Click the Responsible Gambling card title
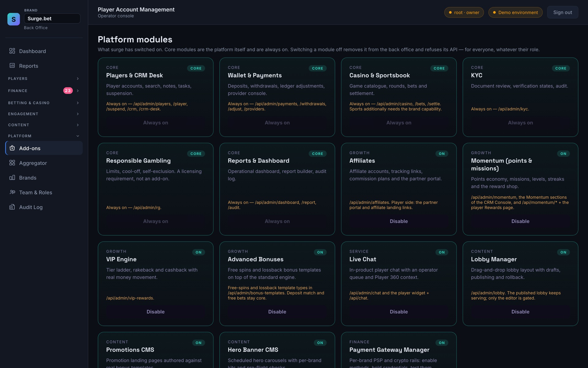The image size is (588, 368). [138, 161]
